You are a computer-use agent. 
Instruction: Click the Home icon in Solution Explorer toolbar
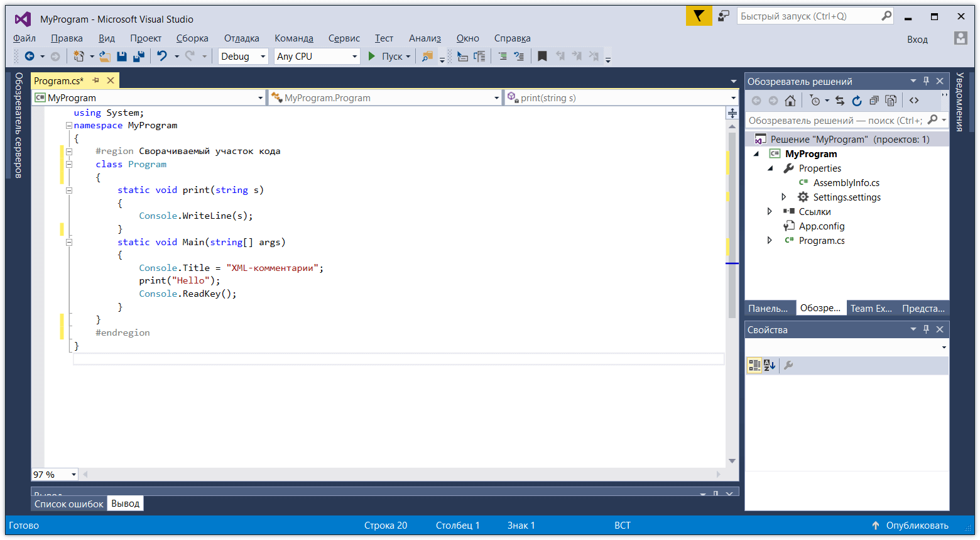pos(790,101)
